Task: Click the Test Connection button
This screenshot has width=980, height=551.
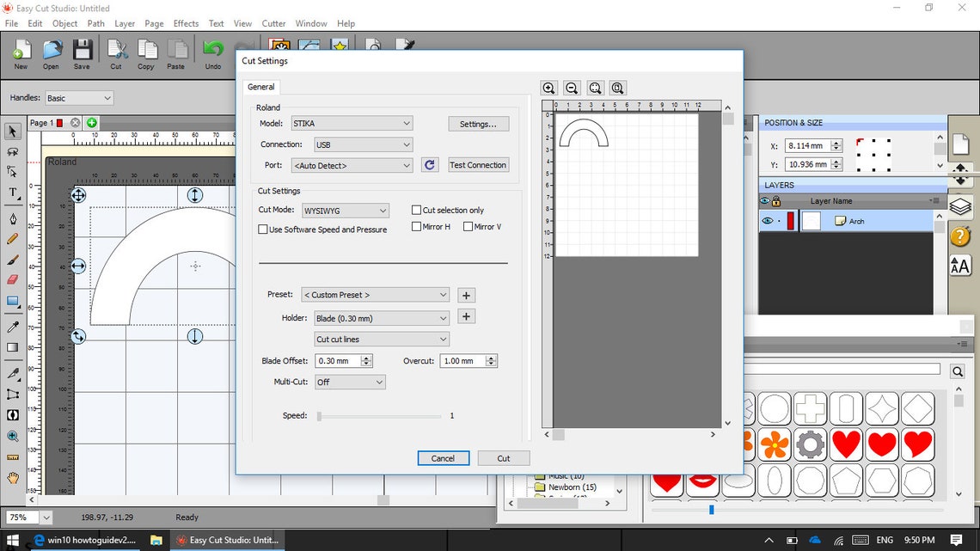Action: [x=478, y=164]
